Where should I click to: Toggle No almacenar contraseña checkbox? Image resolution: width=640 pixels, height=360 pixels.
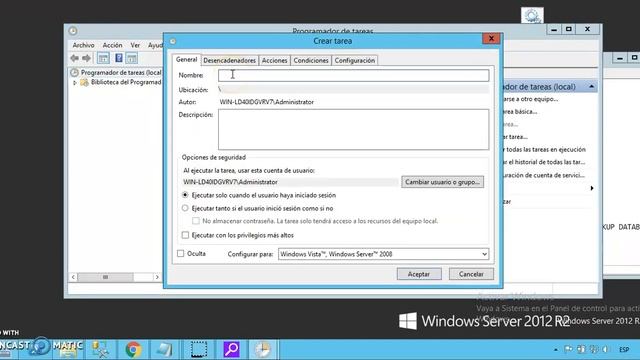tap(196, 221)
